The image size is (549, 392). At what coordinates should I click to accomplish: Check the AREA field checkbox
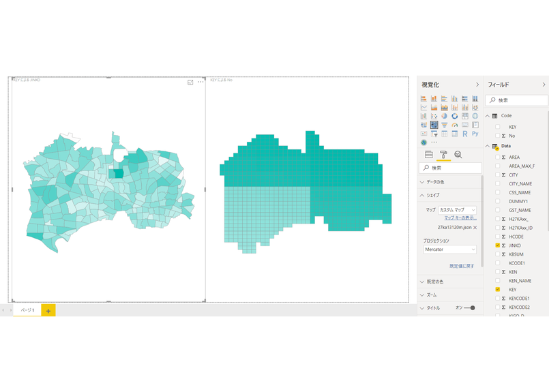click(498, 157)
